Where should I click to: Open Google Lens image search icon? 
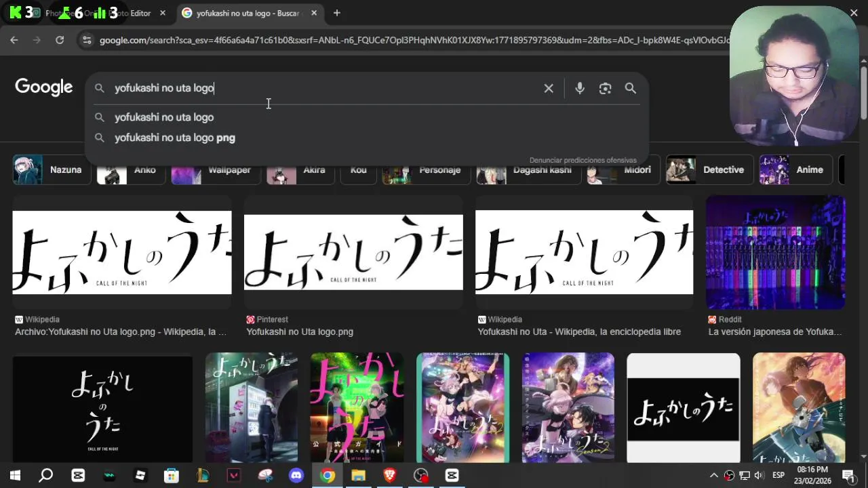605,88
